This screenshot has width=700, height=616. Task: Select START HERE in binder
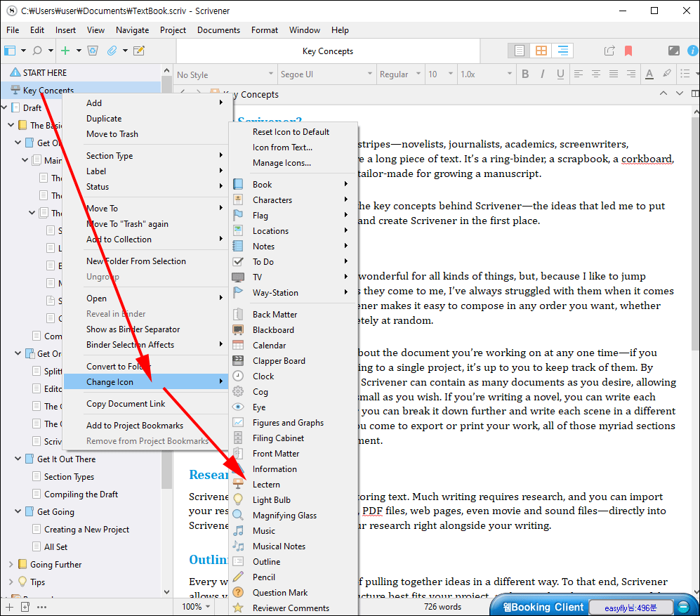point(45,72)
